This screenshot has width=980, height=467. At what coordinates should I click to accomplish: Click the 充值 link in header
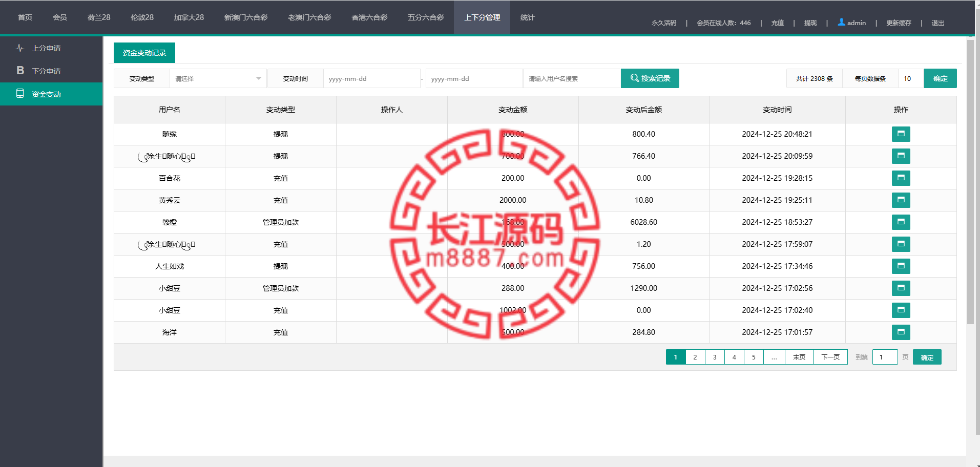pyautogui.click(x=778, y=23)
